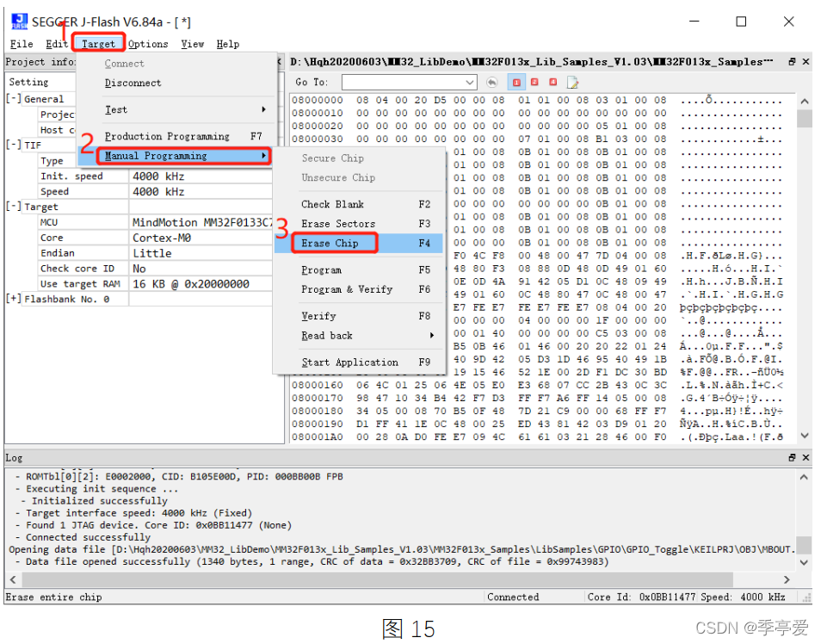The image size is (821, 644).
Task: Click the Core Id status bar entry
Action: 641,597
